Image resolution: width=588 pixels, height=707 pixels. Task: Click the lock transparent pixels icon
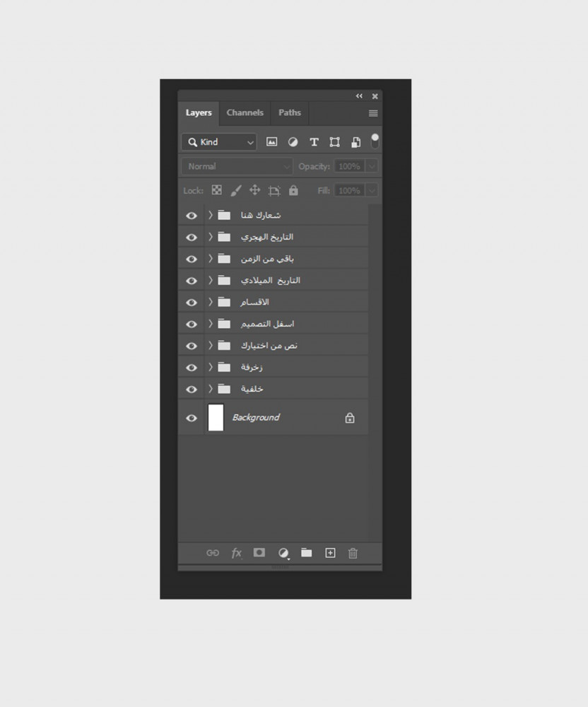(x=217, y=190)
